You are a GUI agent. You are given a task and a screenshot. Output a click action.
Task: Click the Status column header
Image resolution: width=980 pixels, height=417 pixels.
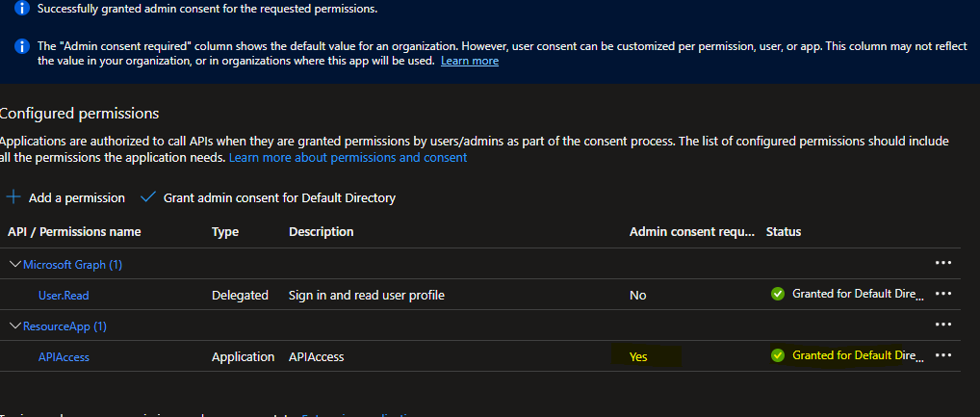784,232
